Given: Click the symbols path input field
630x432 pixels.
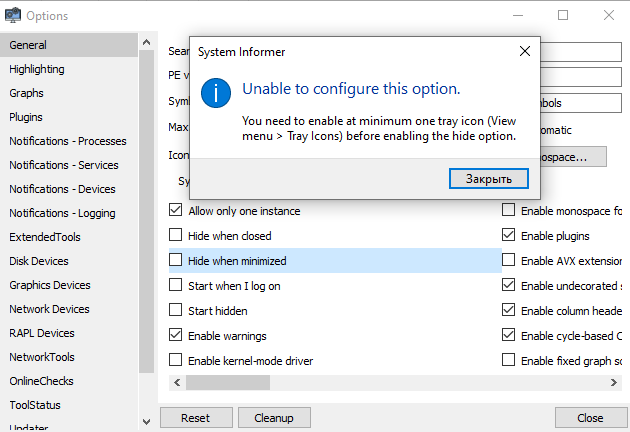Looking at the screenshot, I should coord(581,103).
